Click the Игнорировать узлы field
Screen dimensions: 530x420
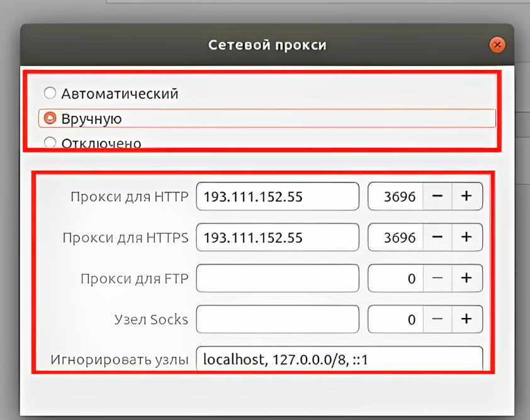pos(339,359)
